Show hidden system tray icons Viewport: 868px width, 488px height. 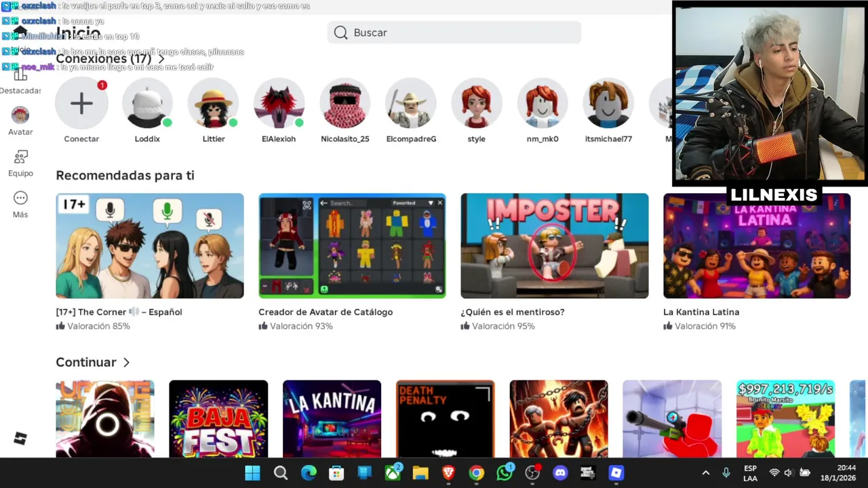(x=705, y=473)
